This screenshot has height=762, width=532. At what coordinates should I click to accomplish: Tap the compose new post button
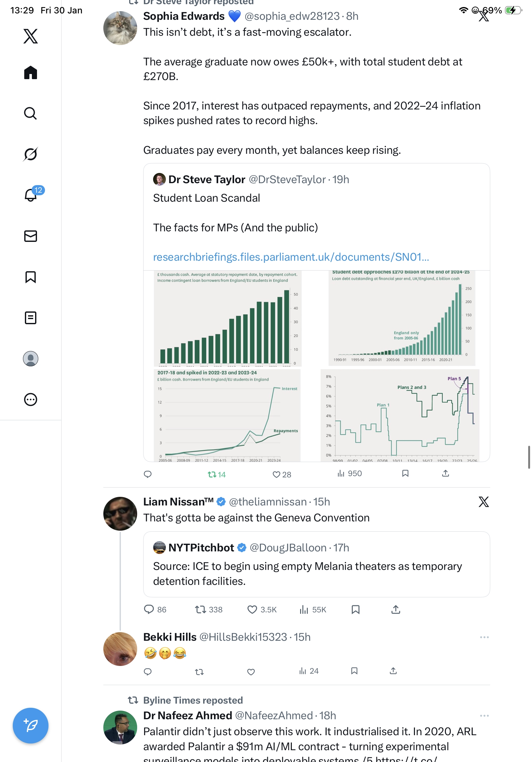[31, 726]
